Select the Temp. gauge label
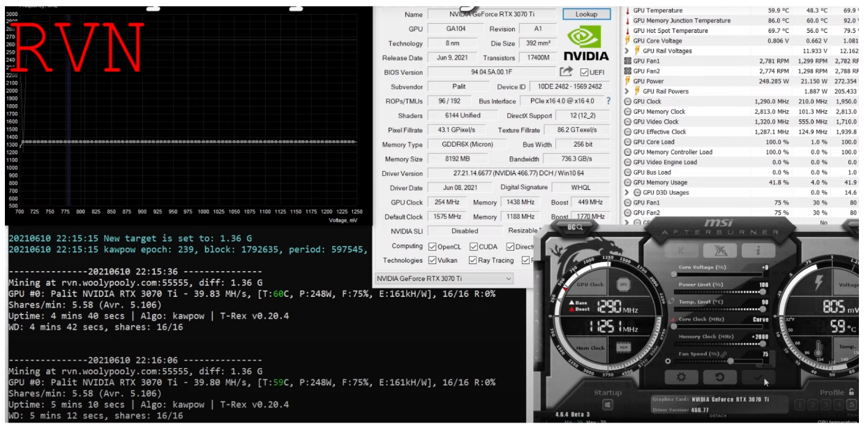The image size is (868, 431). (x=848, y=347)
